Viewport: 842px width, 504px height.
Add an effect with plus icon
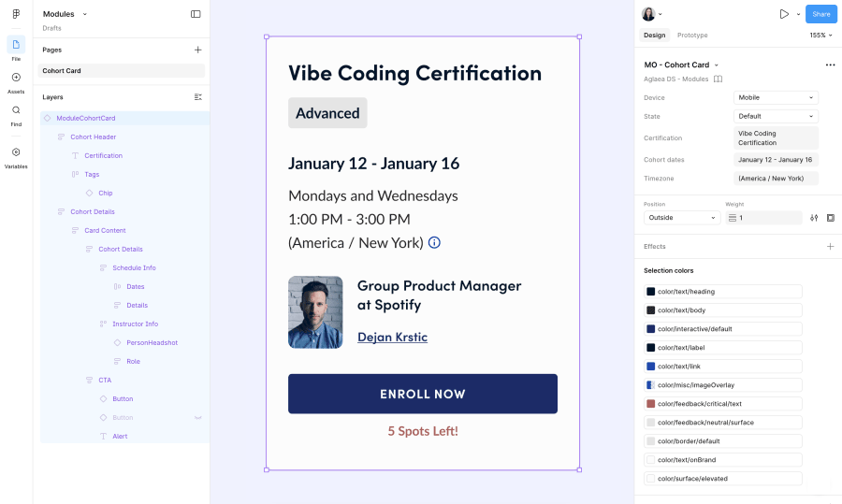[830, 246]
